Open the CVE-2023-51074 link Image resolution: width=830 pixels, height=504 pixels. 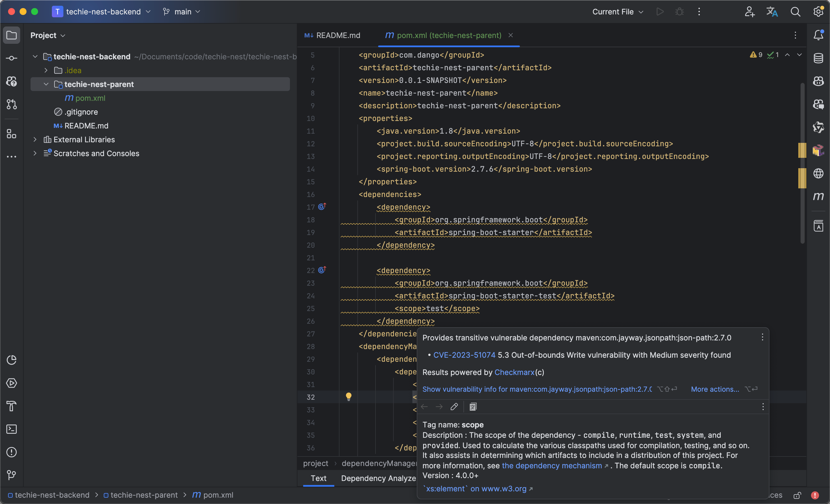[x=464, y=355]
